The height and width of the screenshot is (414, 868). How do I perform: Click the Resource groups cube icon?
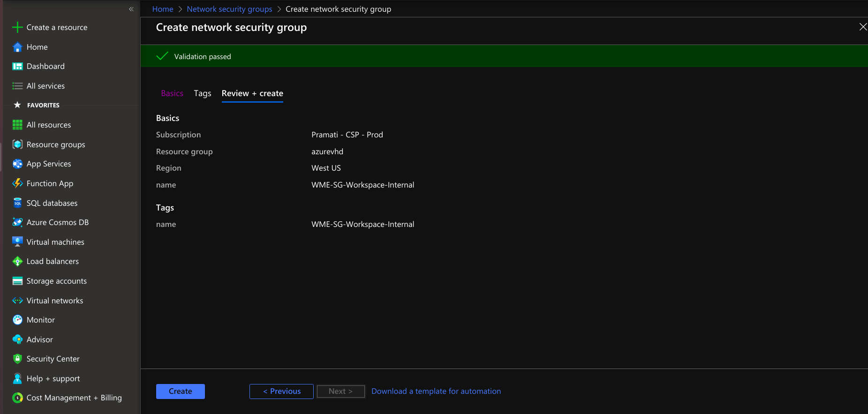click(x=17, y=144)
